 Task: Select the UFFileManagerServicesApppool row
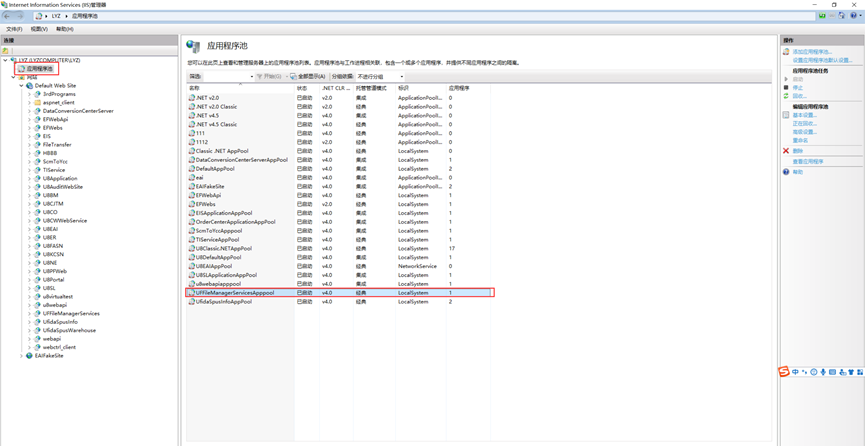(339, 293)
